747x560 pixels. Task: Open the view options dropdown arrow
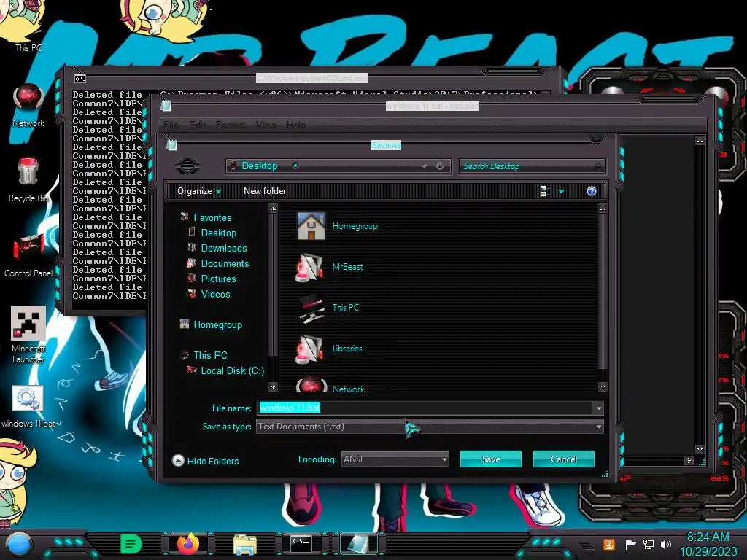(561, 191)
